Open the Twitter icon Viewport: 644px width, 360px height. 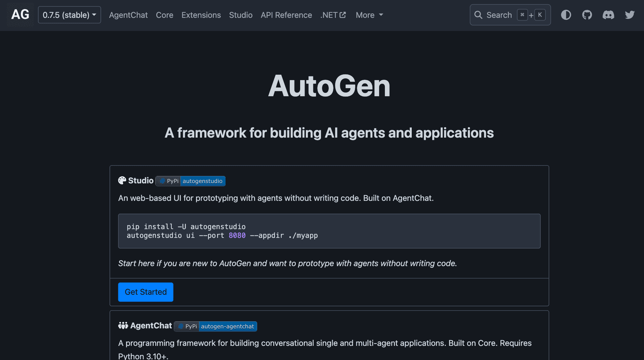point(630,15)
